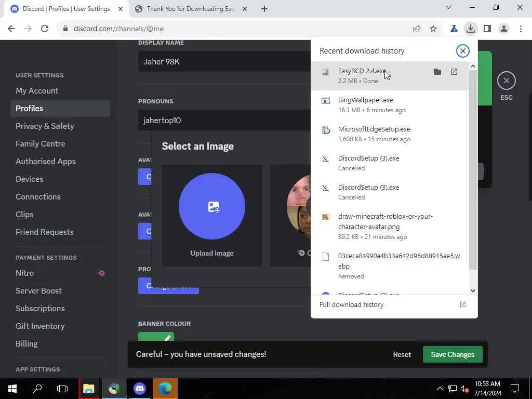Bookmark this page with the star icon

coord(433,29)
